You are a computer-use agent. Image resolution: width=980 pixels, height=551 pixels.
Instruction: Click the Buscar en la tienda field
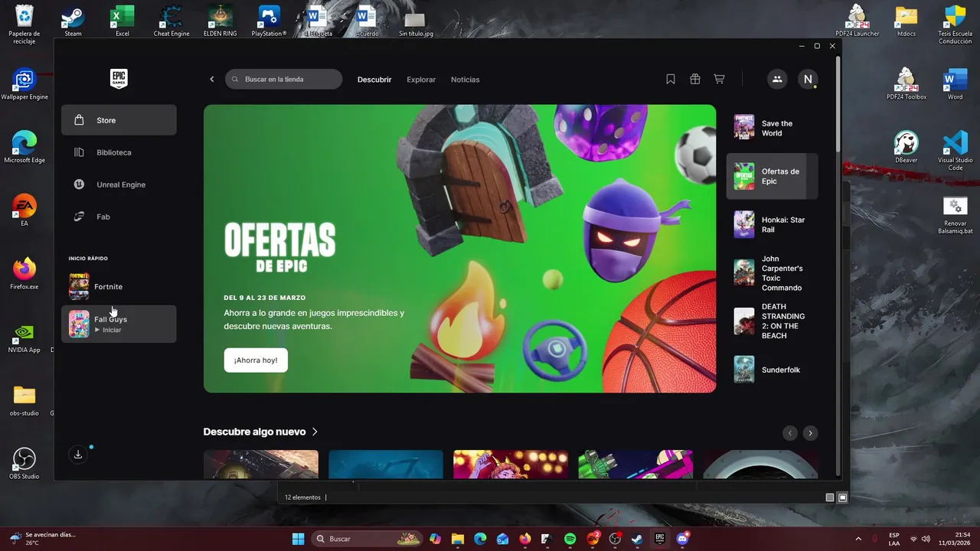[x=283, y=79]
